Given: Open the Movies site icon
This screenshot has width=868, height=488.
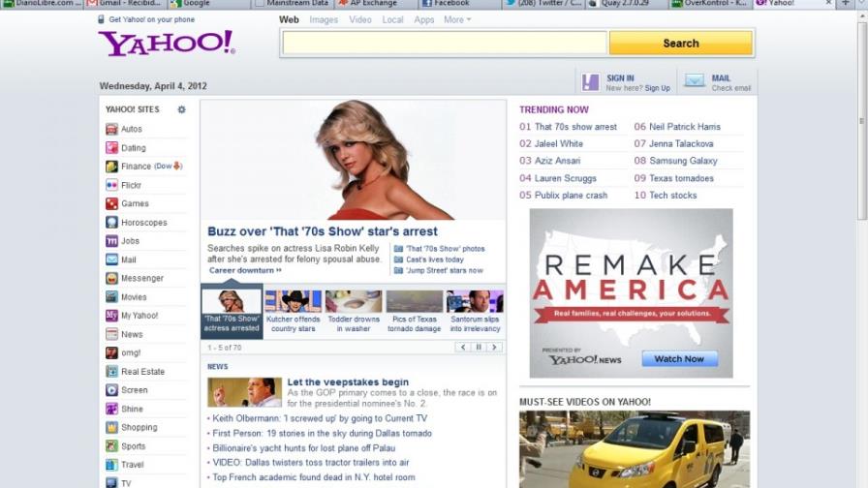Looking at the screenshot, I should click(111, 297).
